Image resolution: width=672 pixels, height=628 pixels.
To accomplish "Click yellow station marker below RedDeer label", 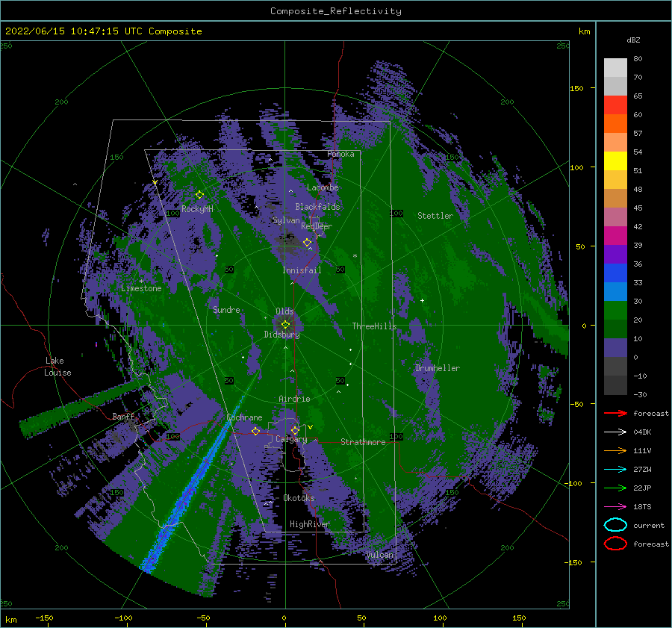I will coord(308,243).
